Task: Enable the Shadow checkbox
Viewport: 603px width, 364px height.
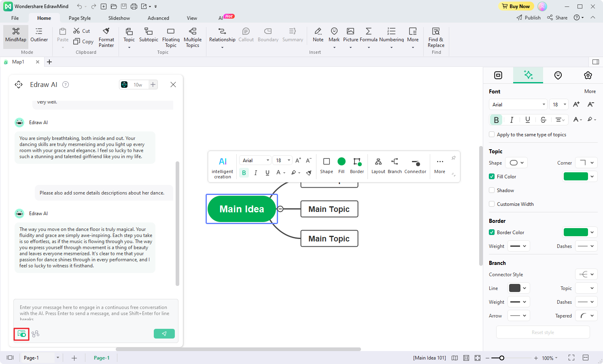Action: [x=492, y=190]
